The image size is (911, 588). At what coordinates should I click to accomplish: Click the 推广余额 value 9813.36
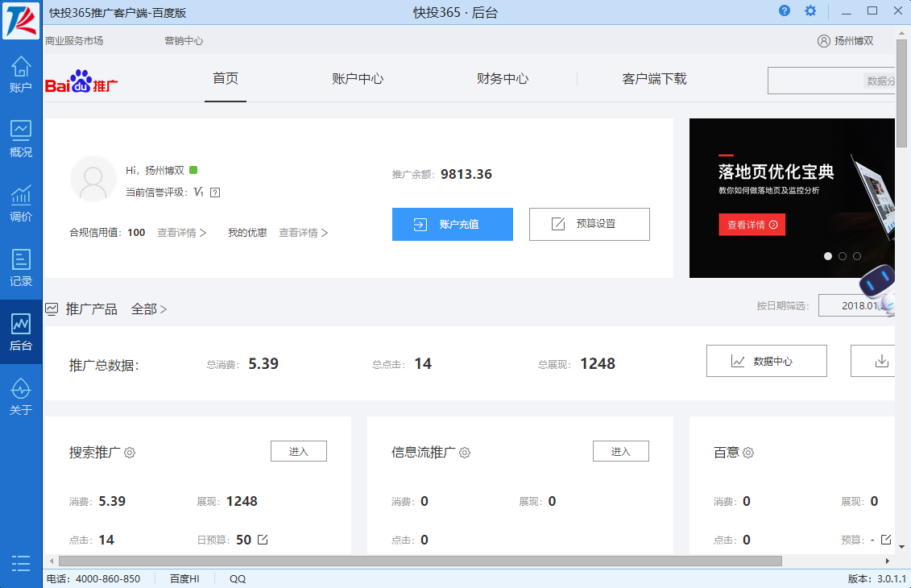466,174
